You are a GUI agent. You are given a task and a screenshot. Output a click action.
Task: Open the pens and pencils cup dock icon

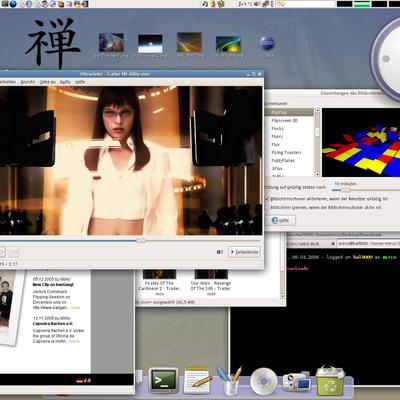tap(229, 380)
